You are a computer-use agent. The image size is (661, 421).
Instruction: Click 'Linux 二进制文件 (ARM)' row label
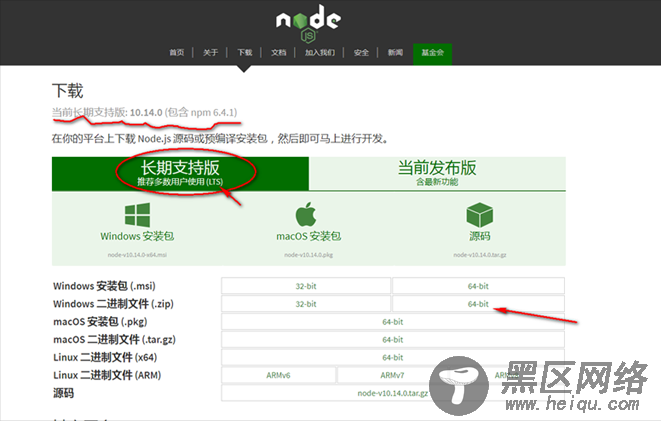[x=107, y=375]
